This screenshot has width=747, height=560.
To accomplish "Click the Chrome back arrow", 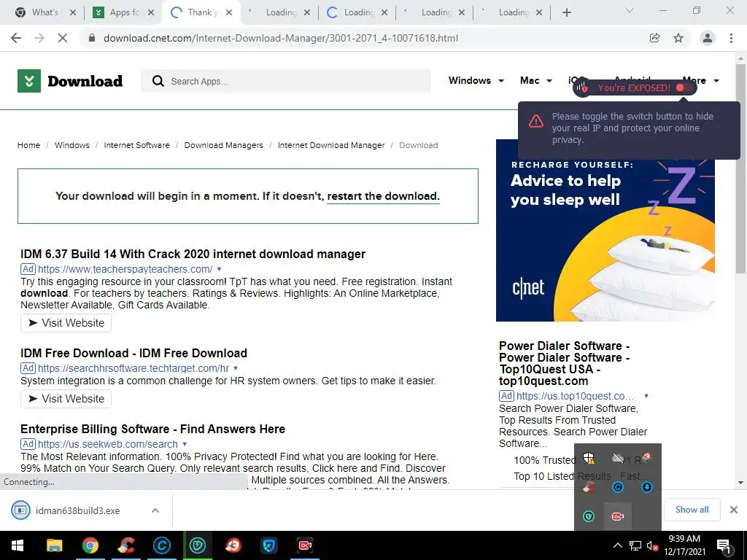I will [16, 38].
